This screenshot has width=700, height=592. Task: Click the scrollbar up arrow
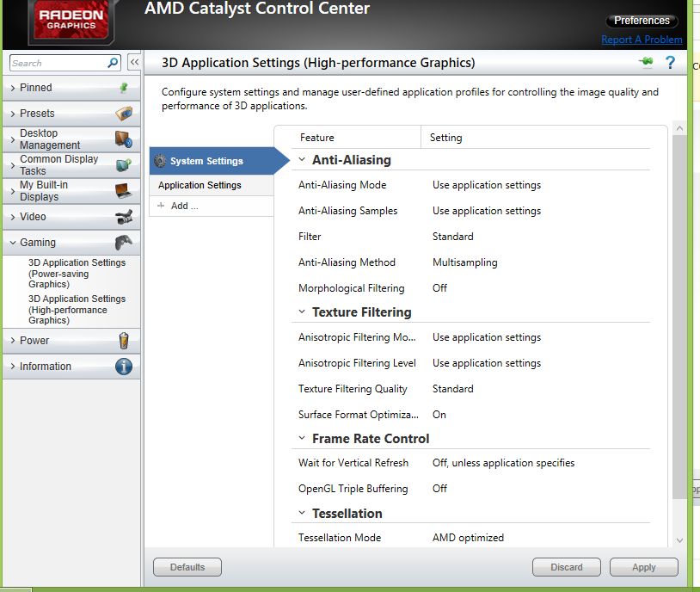pyautogui.click(x=679, y=128)
